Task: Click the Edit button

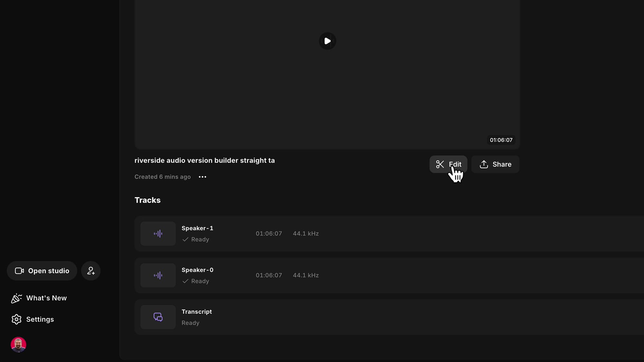Action: [x=448, y=164]
